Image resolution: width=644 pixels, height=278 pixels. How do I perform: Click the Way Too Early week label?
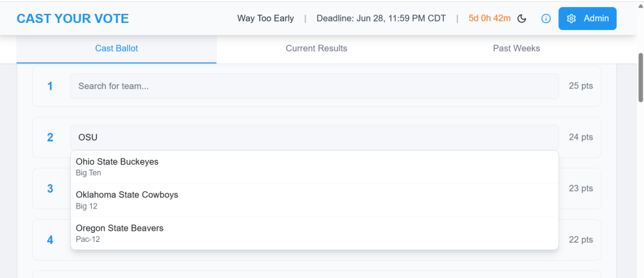[x=266, y=19]
